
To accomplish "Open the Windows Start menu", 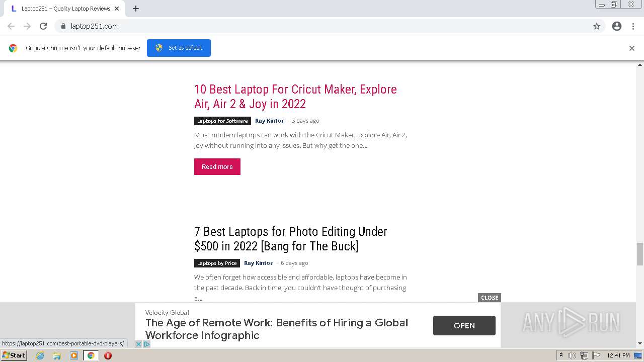I will (14, 355).
